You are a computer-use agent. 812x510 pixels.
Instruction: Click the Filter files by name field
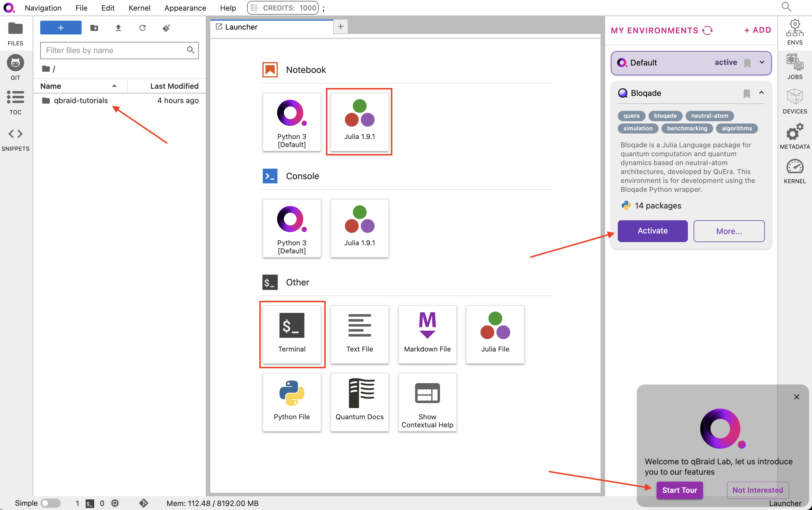[x=119, y=50]
